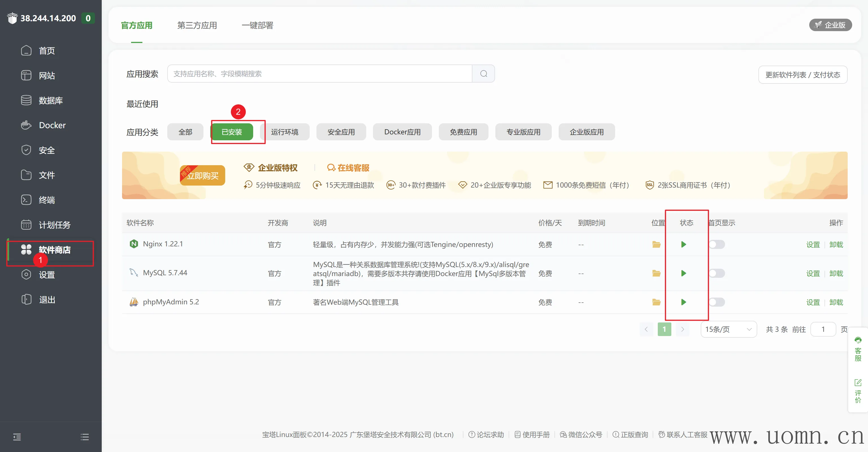
Task: Expand the 15条/页 page size dropdown
Action: 728,329
